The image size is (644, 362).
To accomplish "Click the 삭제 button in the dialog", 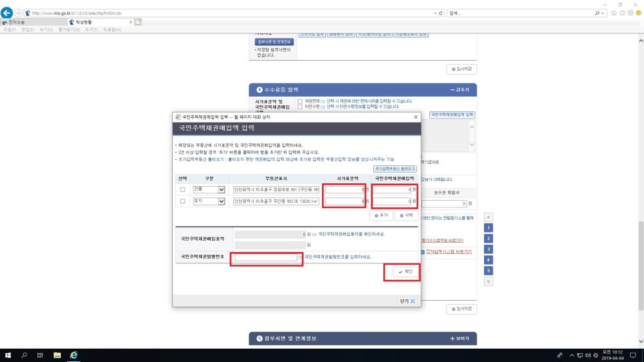I will [x=406, y=215].
